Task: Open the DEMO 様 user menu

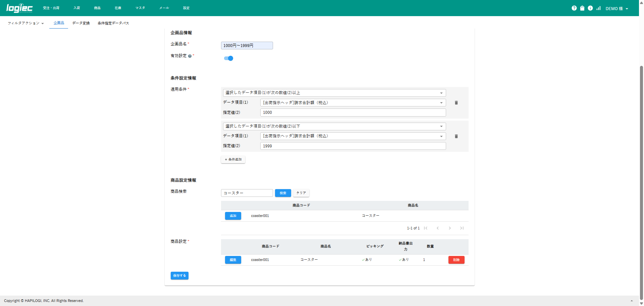Action: click(x=616, y=9)
